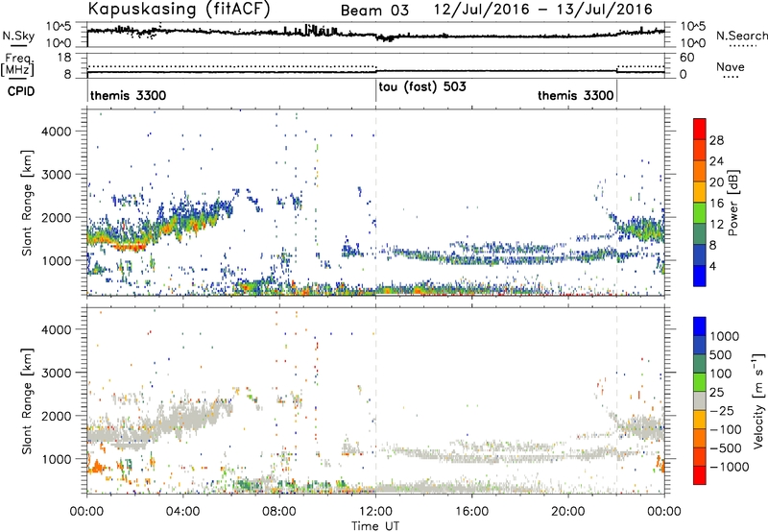768x532 pixels.
Task: Click the 2000 tick on the velocity panel
Action: [56, 416]
